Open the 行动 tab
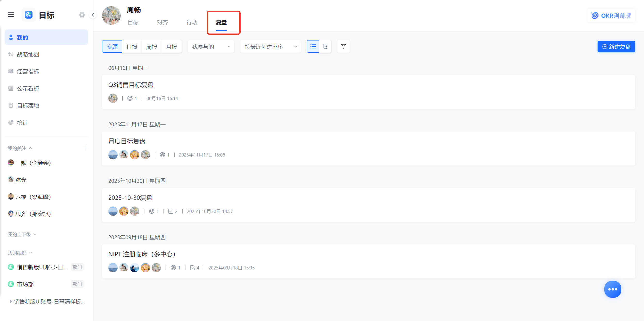 click(192, 22)
